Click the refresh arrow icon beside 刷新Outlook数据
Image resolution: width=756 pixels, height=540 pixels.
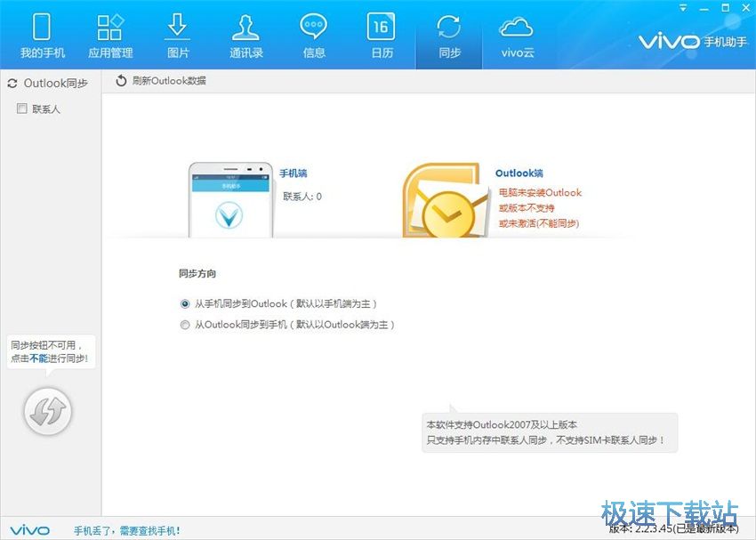(x=121, y=81)
